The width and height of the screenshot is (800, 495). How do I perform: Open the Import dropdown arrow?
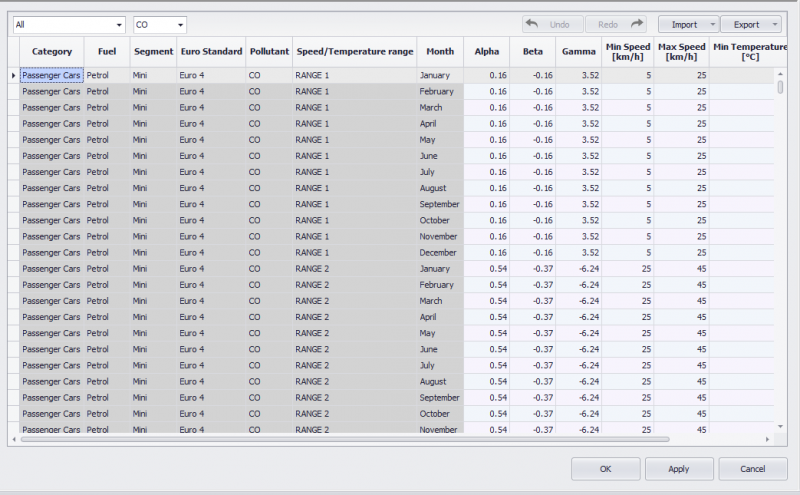tap(713, 24)
